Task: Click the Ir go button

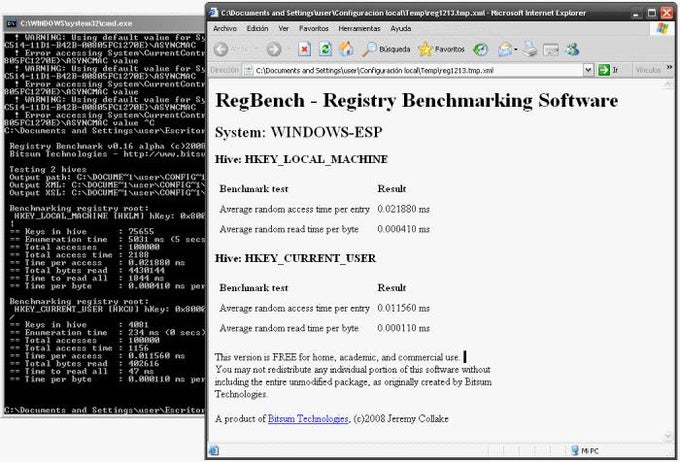Action: pyautogui.click(x=608, y=70)
